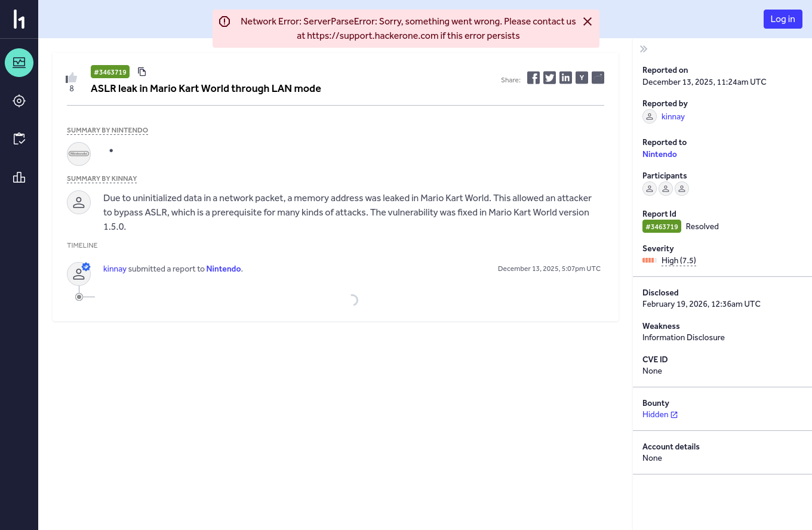Click the first participant avatar

(x=650, y=189)
